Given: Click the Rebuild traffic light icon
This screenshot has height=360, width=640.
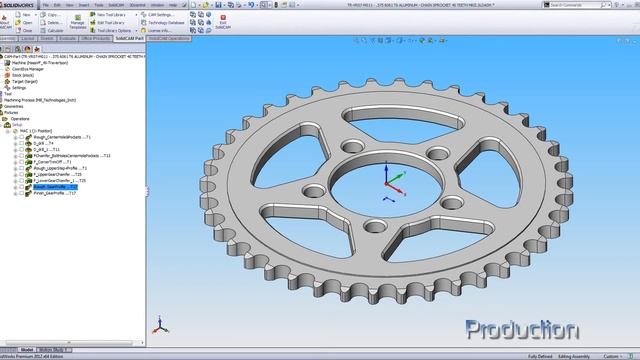Looking at the screenshot, I should pyautogui.click(x=276, y=5).
